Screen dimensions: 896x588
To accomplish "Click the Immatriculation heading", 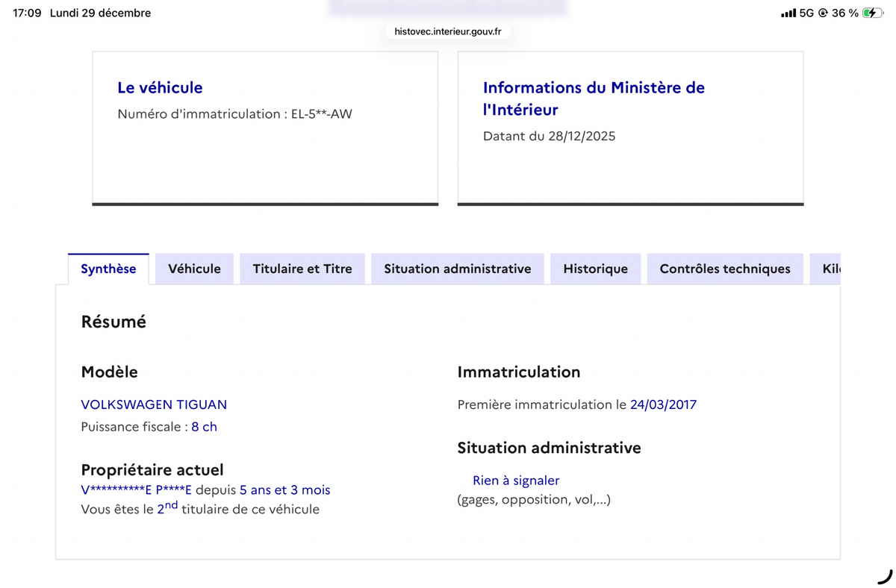I will coord(519,372).
